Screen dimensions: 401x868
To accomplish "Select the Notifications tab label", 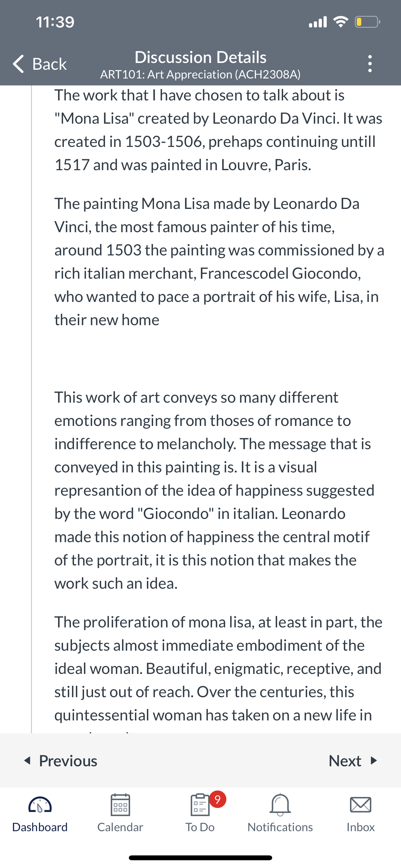I will click(280, 827).
